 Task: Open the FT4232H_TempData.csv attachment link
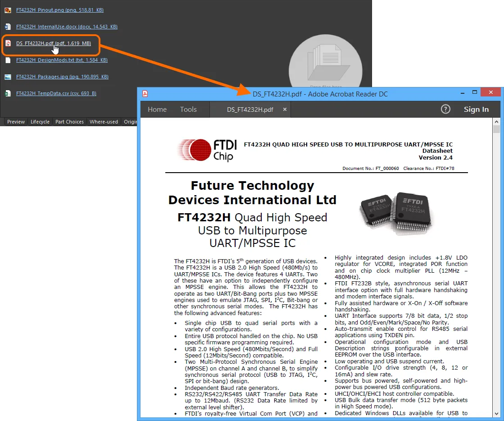pos(57,93)
